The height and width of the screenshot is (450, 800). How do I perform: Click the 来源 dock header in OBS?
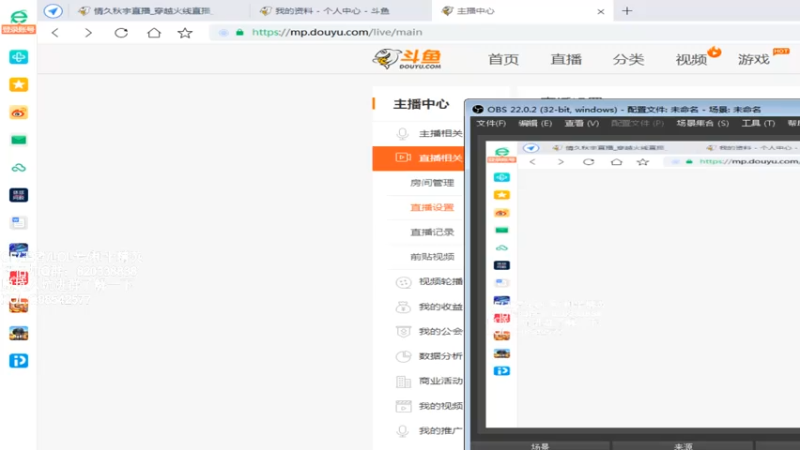(683, 446)
